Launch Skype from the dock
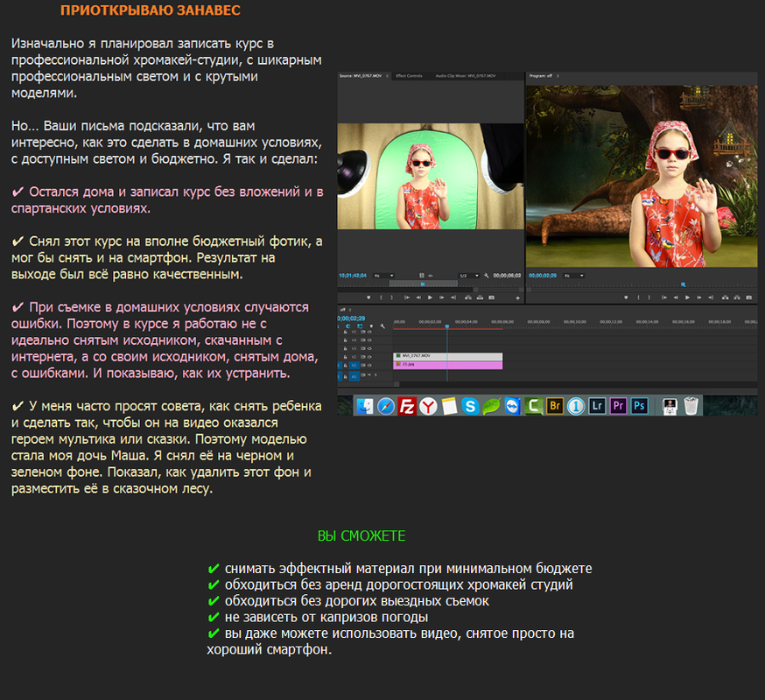The width and height of the screenshot is (765, 700). click(x=471, y=406)
